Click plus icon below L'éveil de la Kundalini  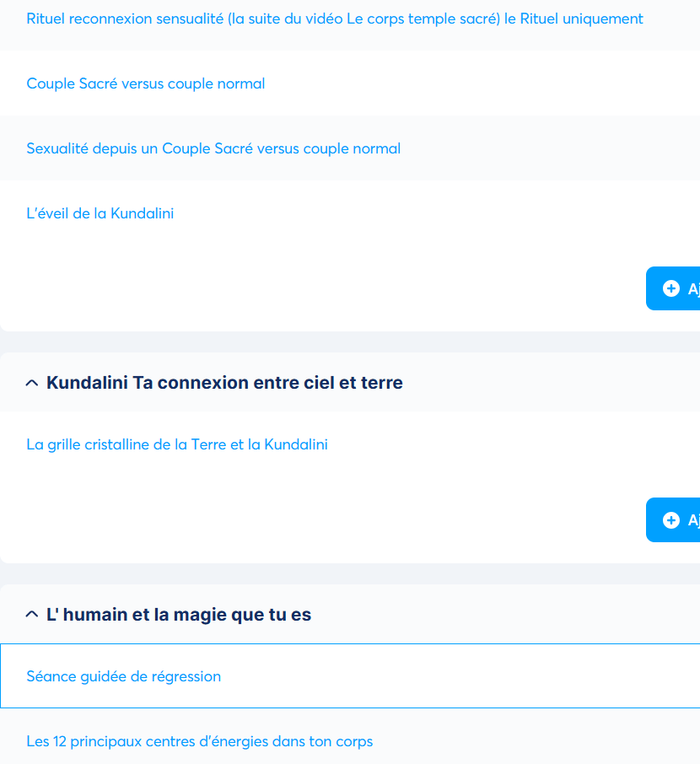point(671,288)
